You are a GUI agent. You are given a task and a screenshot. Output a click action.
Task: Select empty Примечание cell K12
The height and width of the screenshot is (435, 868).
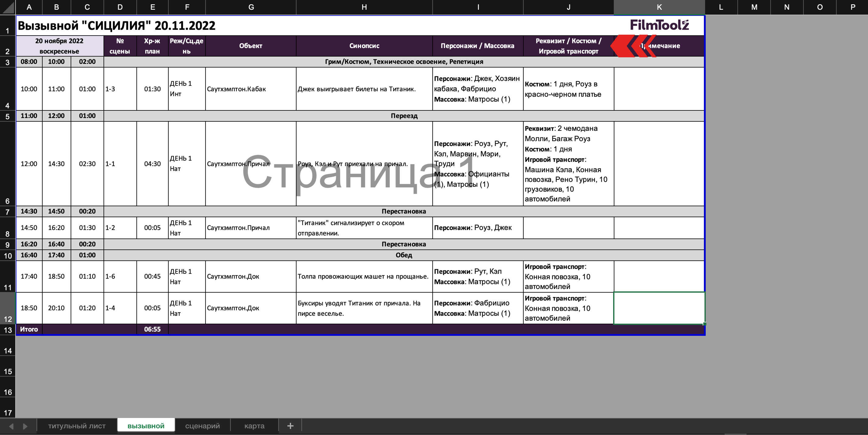659,308
